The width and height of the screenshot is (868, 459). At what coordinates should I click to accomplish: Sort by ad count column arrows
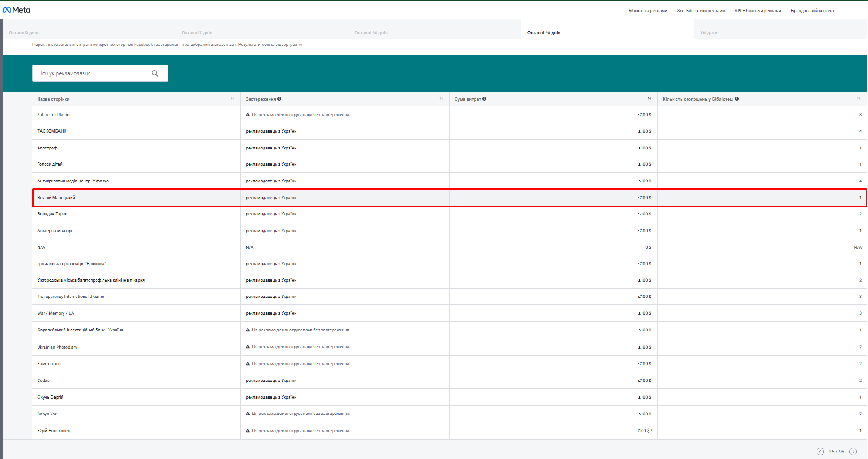pyautogui.click(x=859, y=98)
